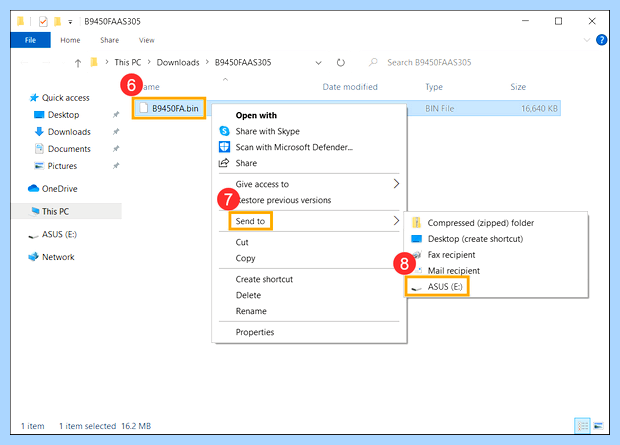Viewport: 620px width, 445px height.
Task: Expand the ribbon with chevron
Action: (x=587, y=40)
